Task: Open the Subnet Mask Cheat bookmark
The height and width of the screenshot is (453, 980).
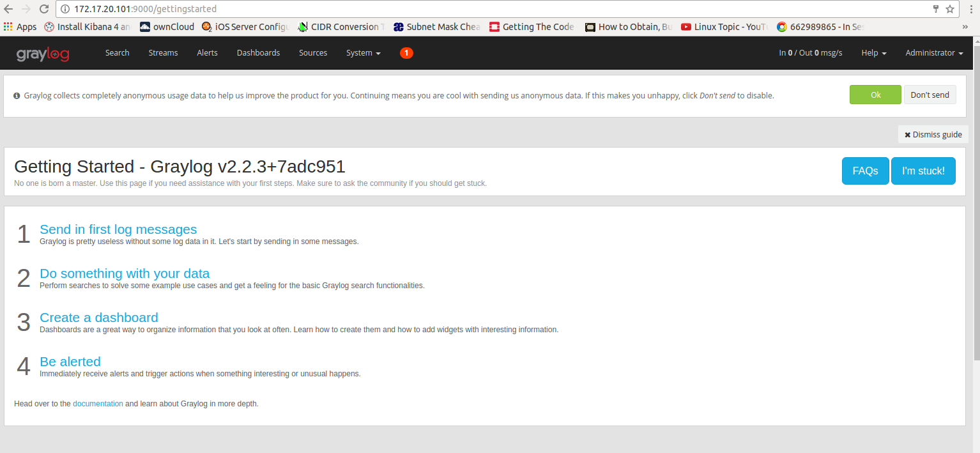Action: coord(437,27)
